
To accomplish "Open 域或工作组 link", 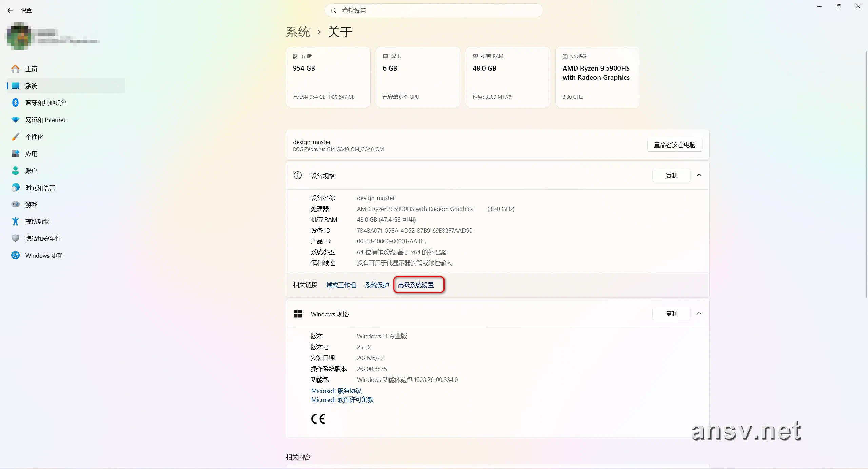I will pos(341,285).
